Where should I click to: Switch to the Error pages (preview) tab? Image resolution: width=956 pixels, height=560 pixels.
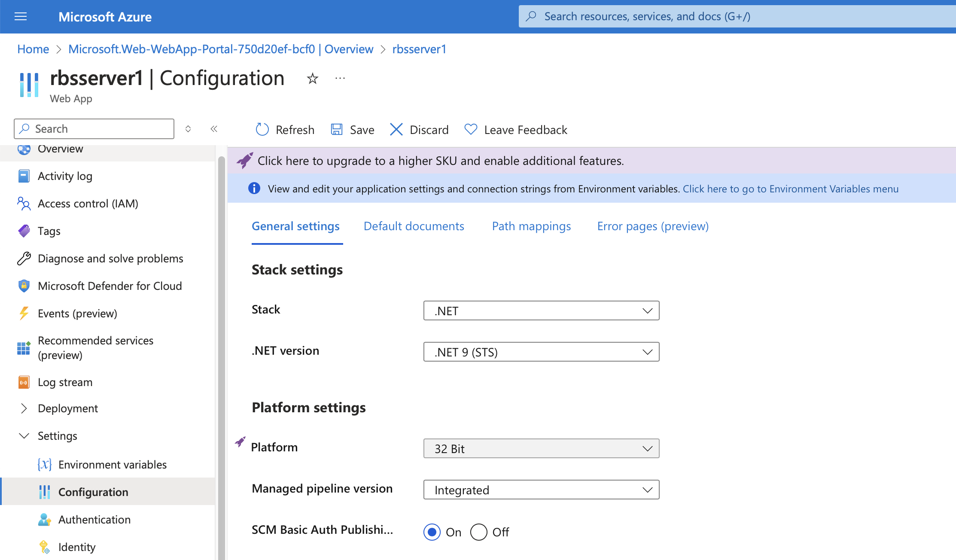coord(653,226)
